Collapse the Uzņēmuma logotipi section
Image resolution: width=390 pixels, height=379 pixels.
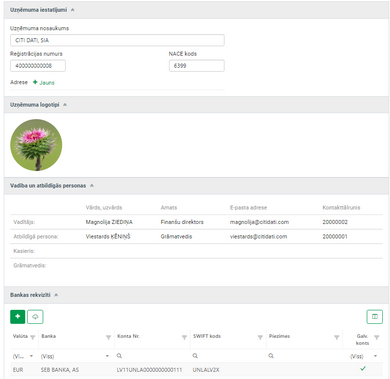(x=65, y=105)
